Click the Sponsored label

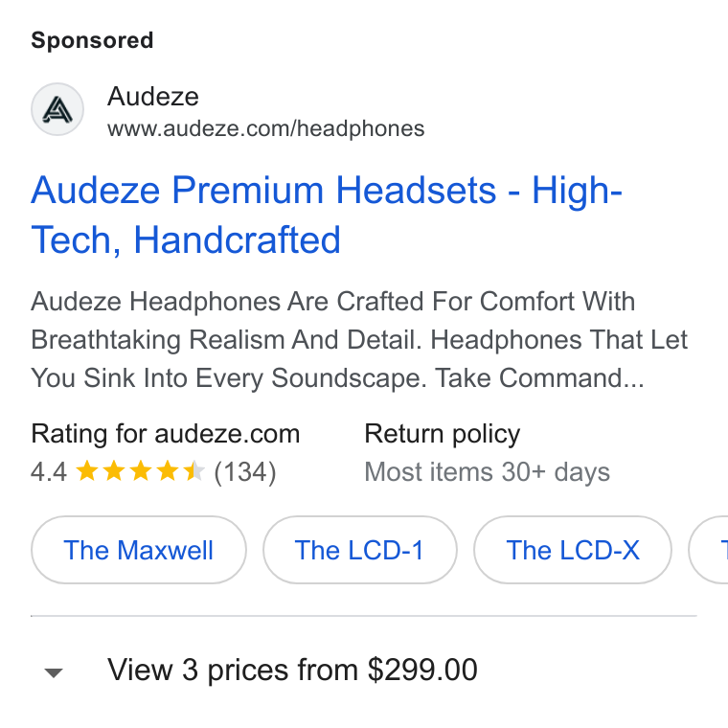(92, 40)
